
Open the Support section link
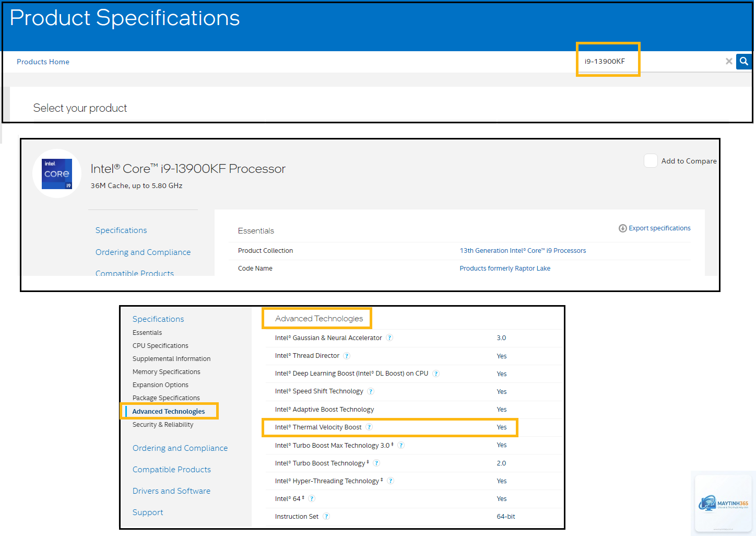(148, 512)
